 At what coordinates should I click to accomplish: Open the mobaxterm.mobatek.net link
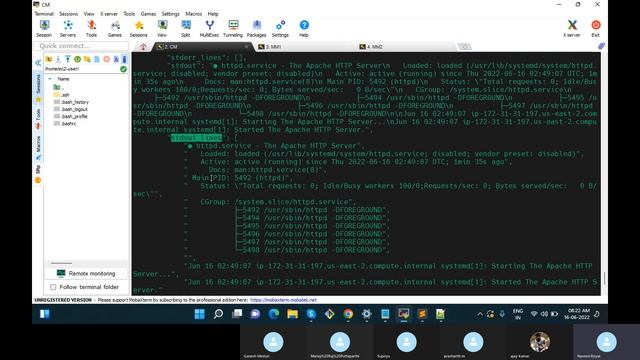(283, 300)
